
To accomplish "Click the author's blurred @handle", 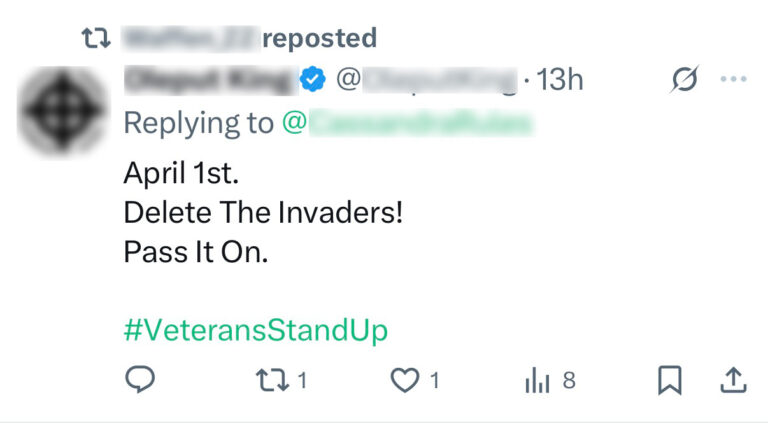I will [x=428, y=80].
